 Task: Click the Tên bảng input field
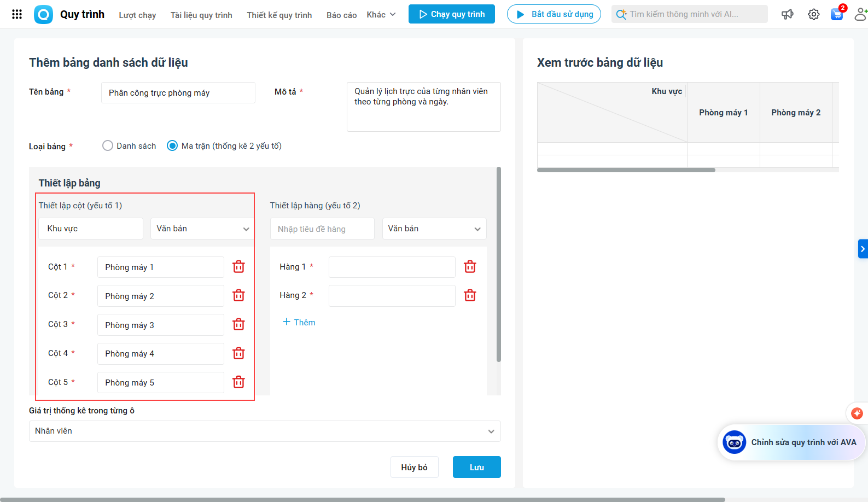[x=178, y=93]
